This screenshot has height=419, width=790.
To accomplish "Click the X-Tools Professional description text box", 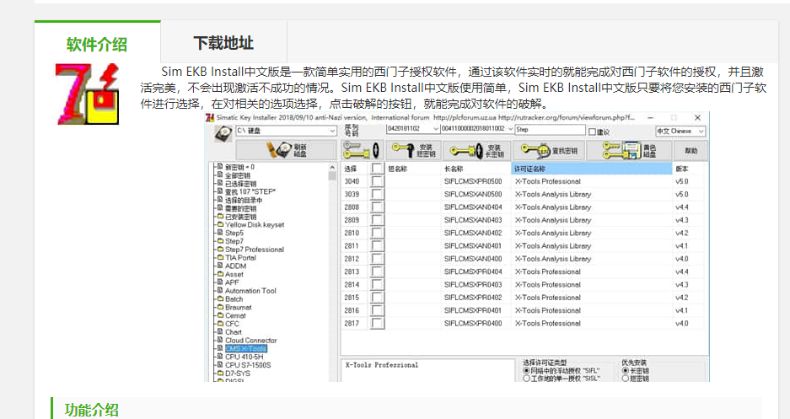I will click(x=428, y=370).
